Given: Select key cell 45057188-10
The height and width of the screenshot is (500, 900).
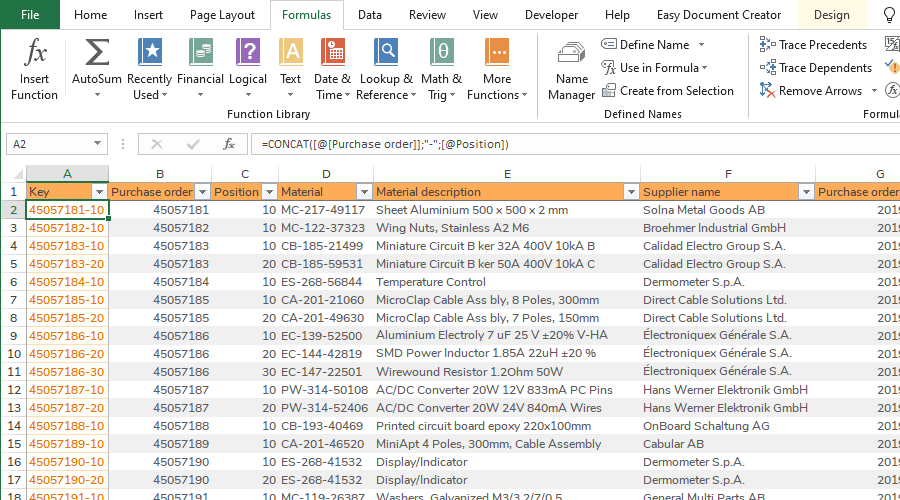Looking at the screenshot, I should click(67, 426).
